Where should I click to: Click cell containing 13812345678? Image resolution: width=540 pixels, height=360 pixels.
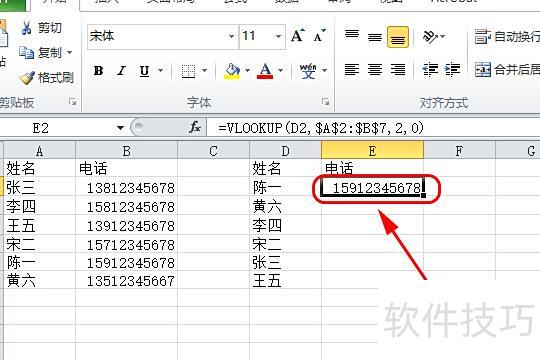pos(126,187)
